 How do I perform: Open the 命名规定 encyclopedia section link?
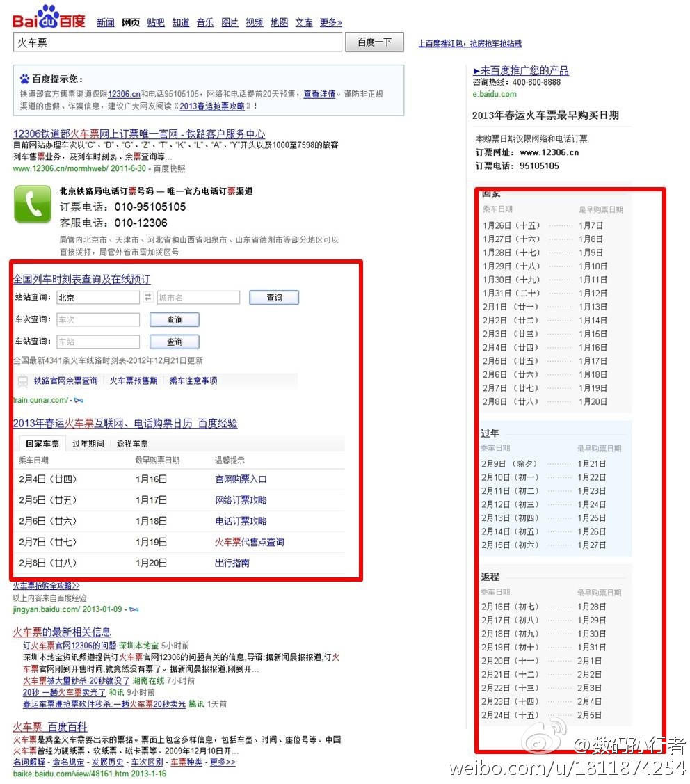68,762
